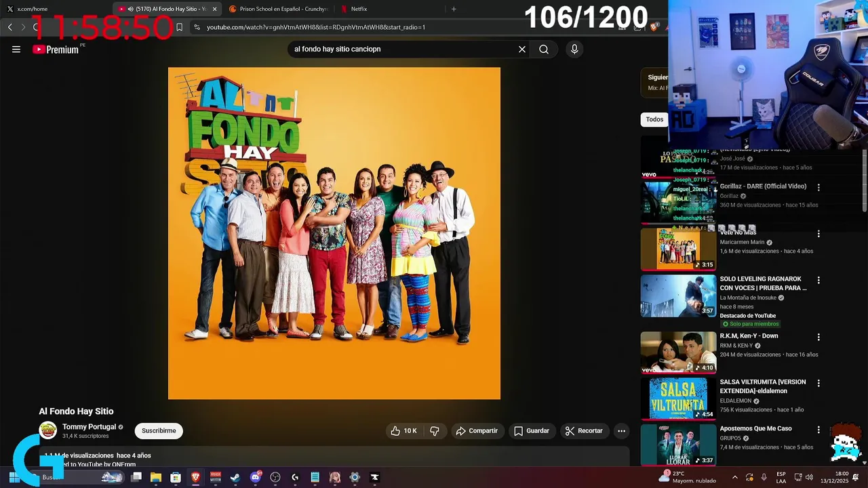Go to YouTube Premium home logo
868x488 pixels.
click(x=56, y=49)
